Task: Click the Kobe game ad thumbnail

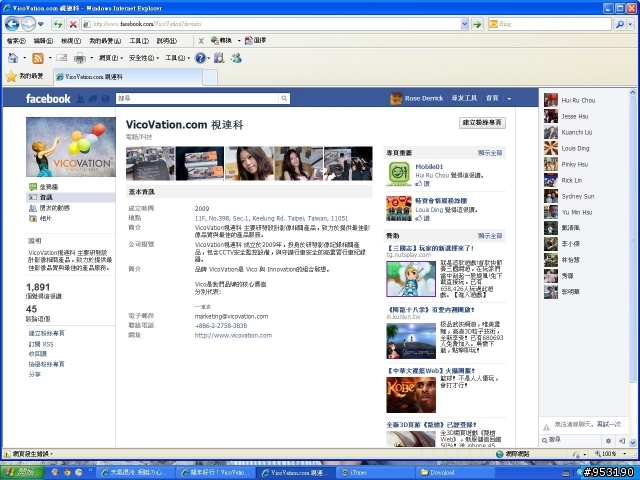Action: coord(411,395)
